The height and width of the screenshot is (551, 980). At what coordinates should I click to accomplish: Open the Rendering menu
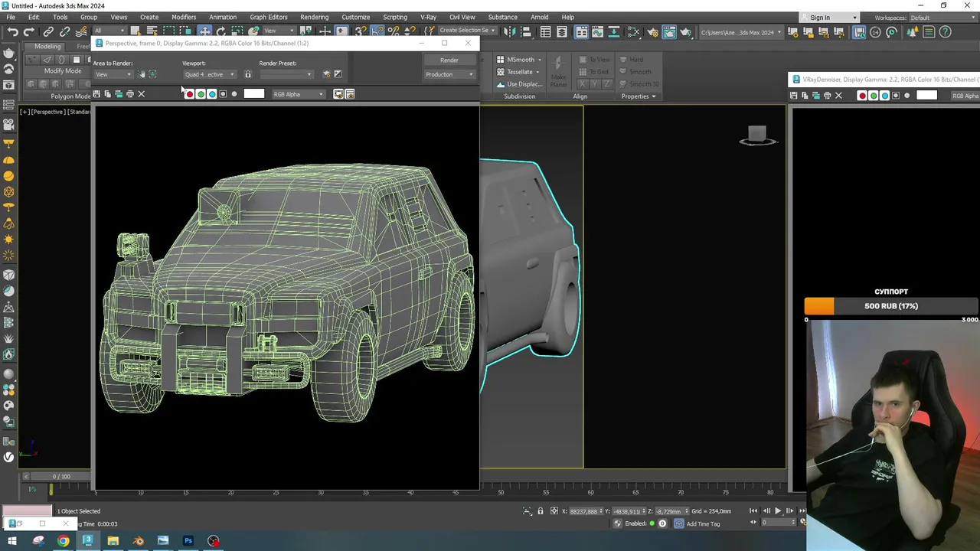tap(314, 17)
